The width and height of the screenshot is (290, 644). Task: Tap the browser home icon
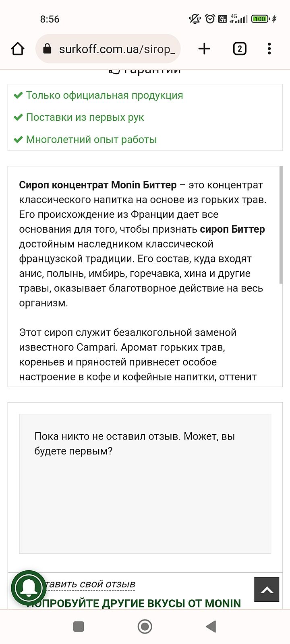pos(18,49)
